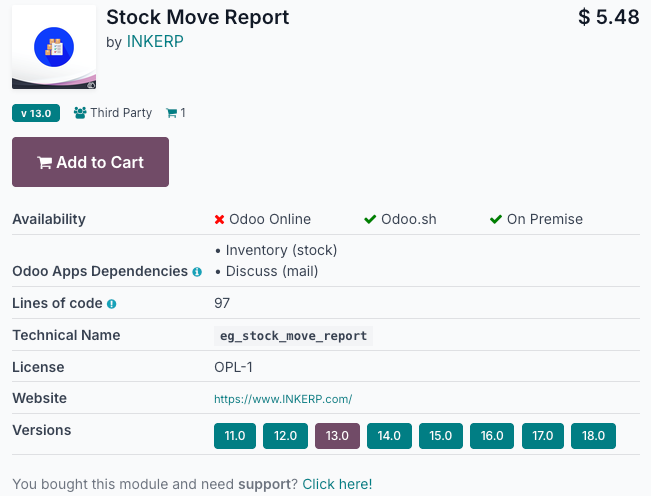Select the eg_stock_move_report technical name
651x496 pixels.
coord(294,336)
